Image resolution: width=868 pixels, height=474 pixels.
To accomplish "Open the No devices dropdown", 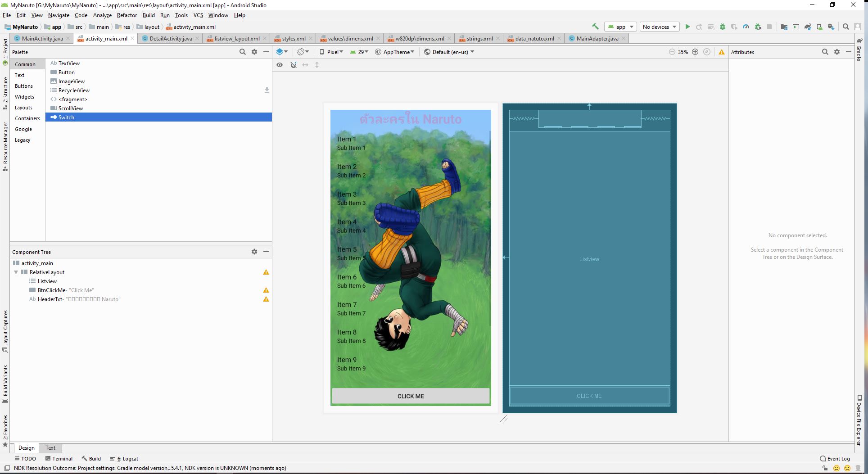I will tap(660, 27).
